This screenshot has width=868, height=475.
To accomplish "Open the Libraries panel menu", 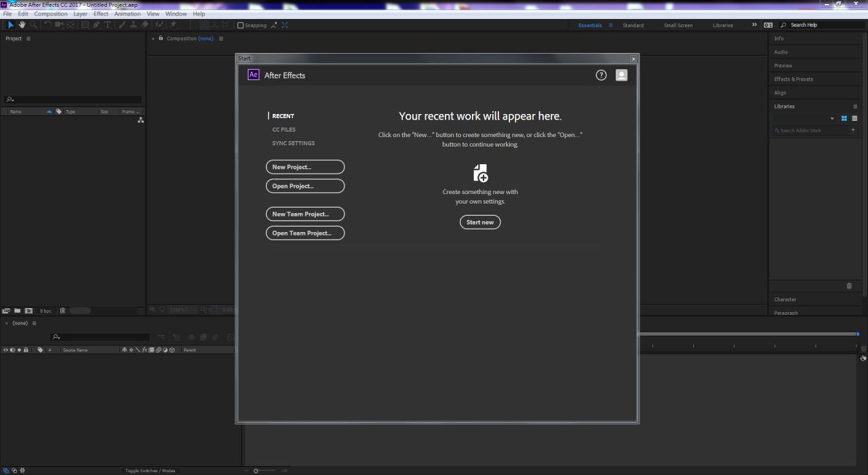I will click(855, 107).
